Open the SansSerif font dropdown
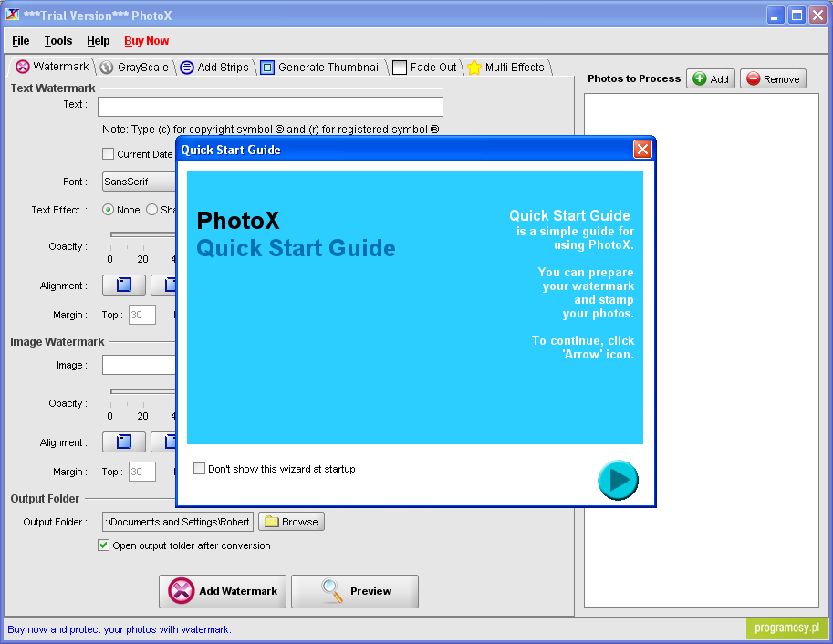 [139, 182]
